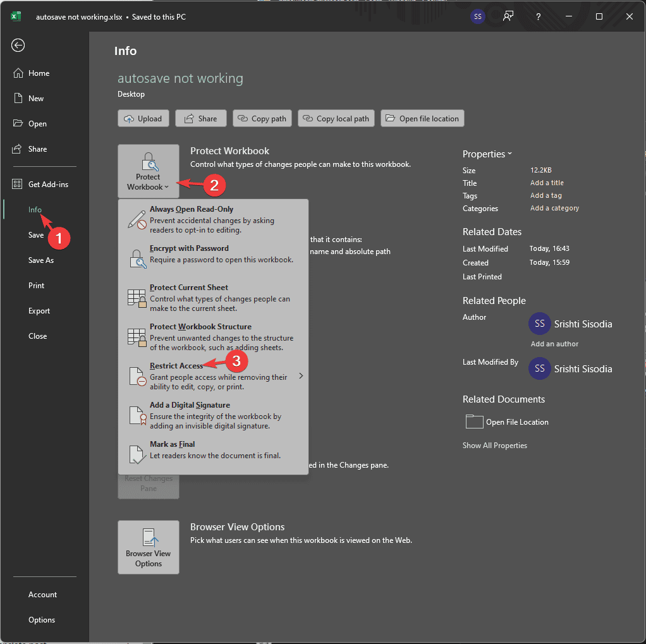Click the Get Add-ins grid icon
The image size is (646, 644).
coord(17,184)
